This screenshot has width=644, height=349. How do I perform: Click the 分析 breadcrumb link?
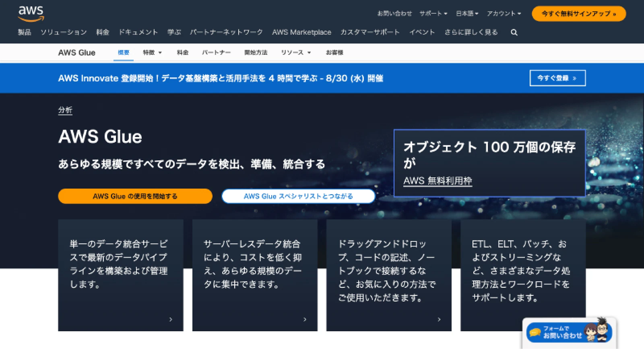click(65, 110)
